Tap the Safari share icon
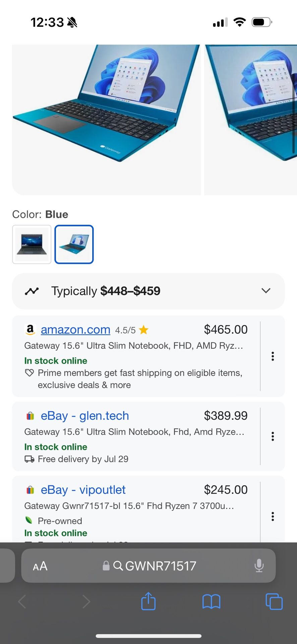 (x=148, y=601)
